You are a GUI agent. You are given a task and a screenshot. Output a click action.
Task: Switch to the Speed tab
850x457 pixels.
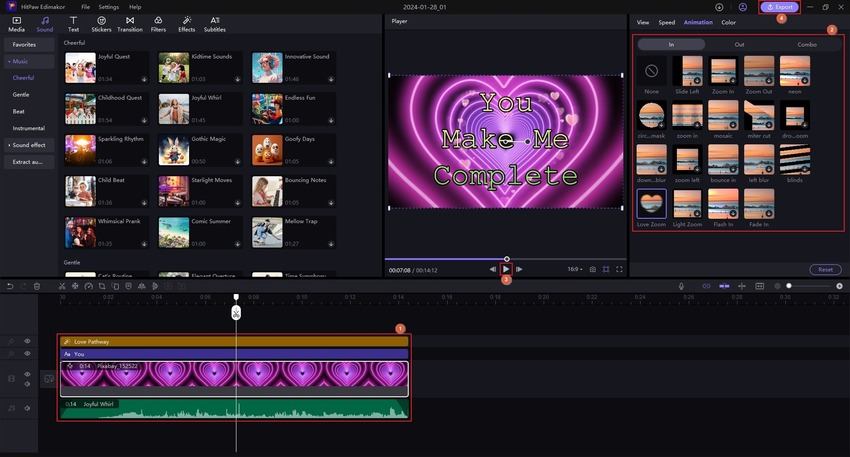pos(667,22)
